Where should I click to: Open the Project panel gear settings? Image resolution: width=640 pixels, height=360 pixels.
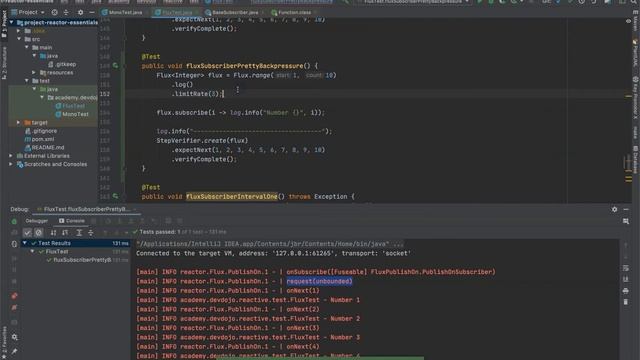click(80, 12)
